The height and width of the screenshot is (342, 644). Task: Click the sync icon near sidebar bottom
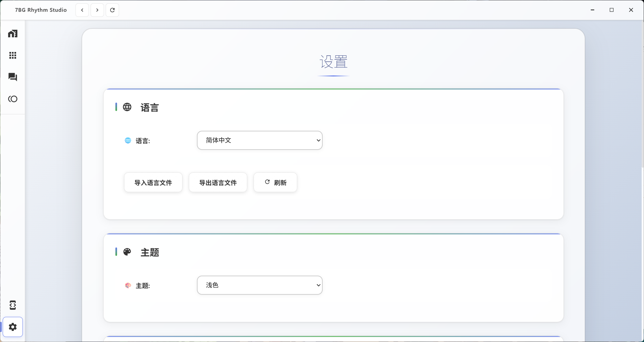[12, 305]
